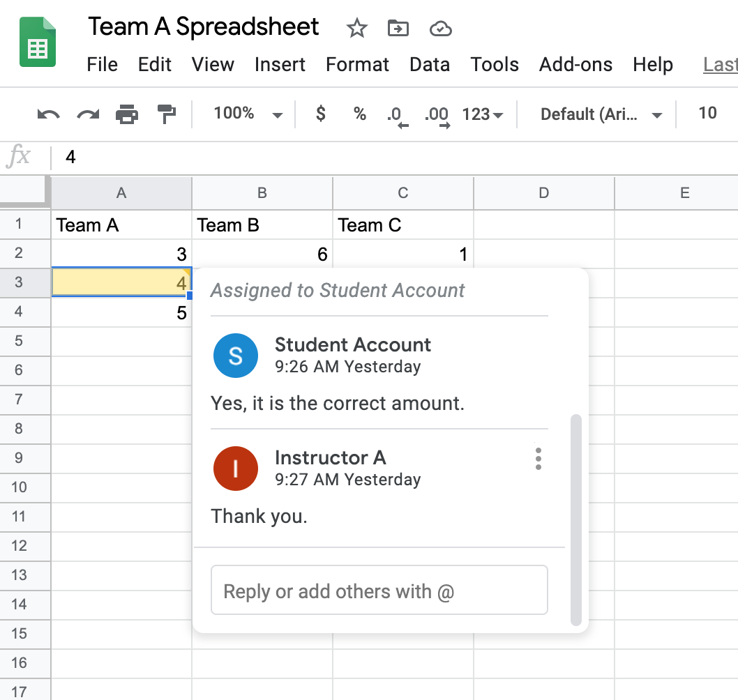Star the Team A Spreadsheet document

point(356,29)
